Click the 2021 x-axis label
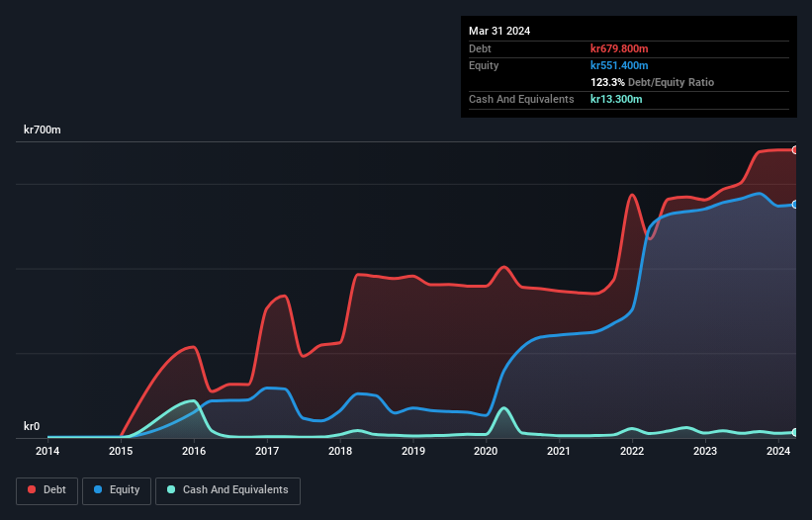This screenshot has width=812, height=520. tap(559, 451)
